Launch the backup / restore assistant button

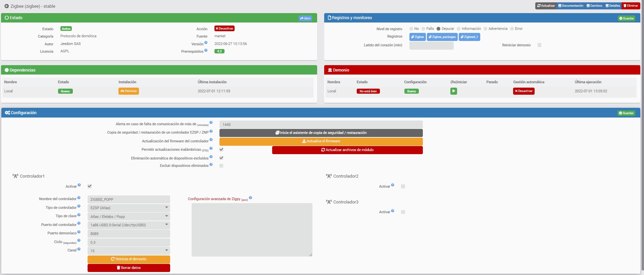coord(321,133)
